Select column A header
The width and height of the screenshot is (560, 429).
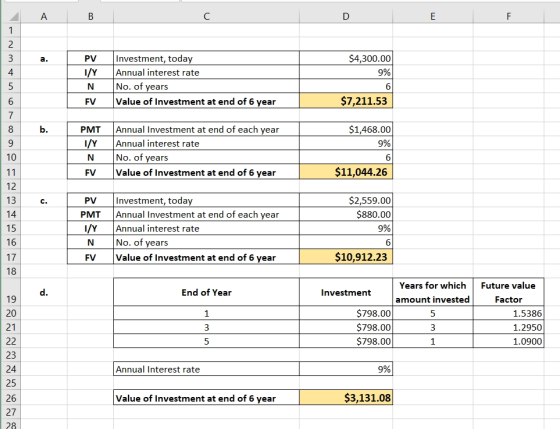pyautogui.click(x=44, y=16)
